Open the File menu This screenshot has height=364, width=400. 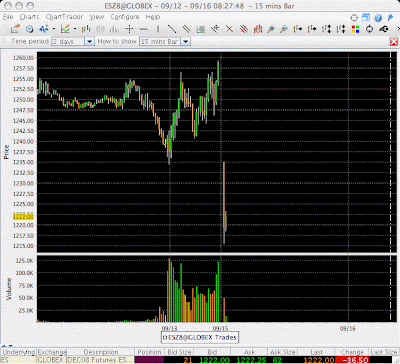[x=8, y=17]
